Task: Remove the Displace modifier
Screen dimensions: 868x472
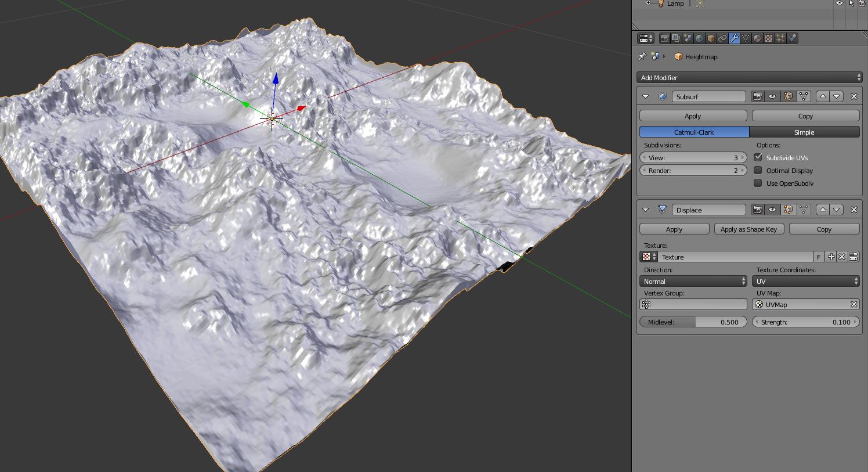Action: (854, 210)
